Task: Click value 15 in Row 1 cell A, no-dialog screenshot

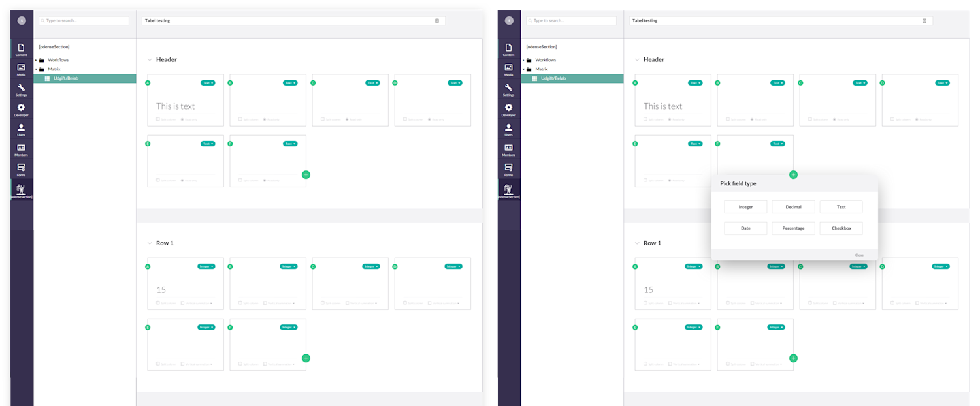Action: tap(161, 290)
